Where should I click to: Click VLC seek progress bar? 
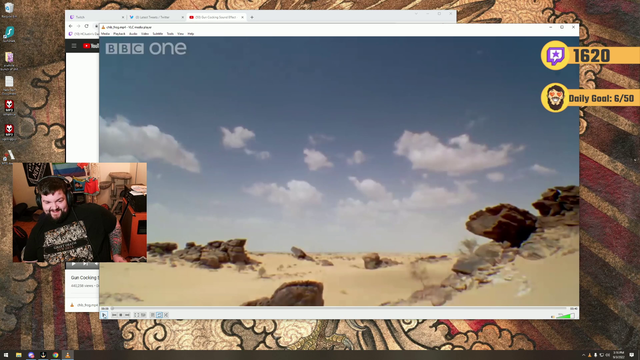(x=339, y=309)
